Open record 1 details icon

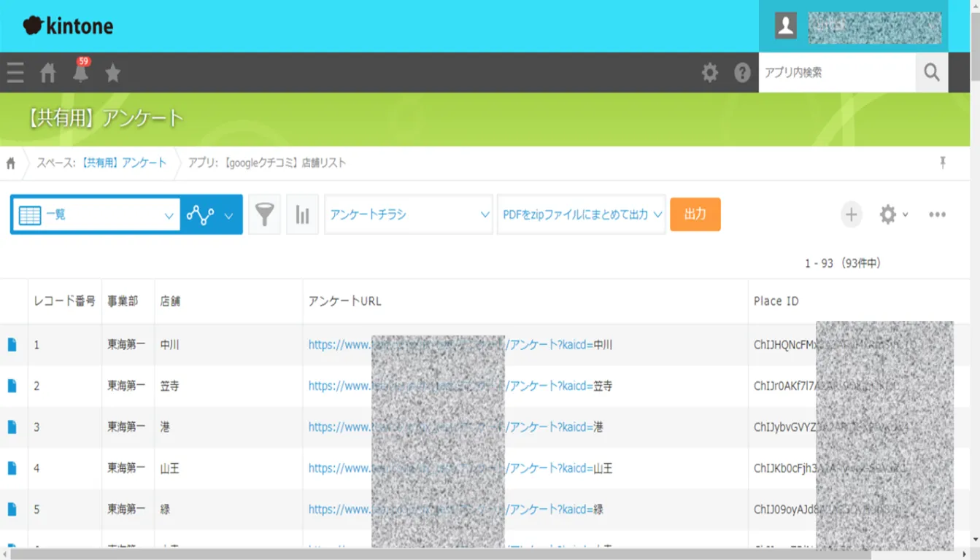12,345
